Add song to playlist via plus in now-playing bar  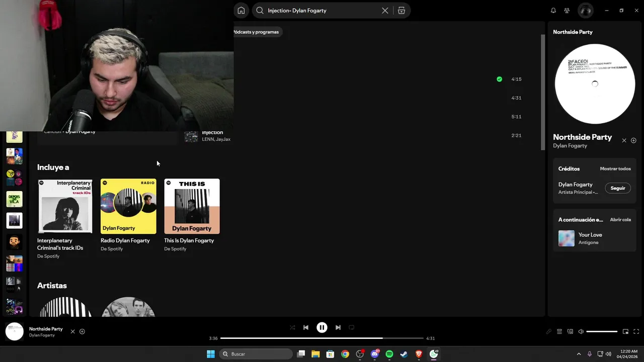pos(82,332)
